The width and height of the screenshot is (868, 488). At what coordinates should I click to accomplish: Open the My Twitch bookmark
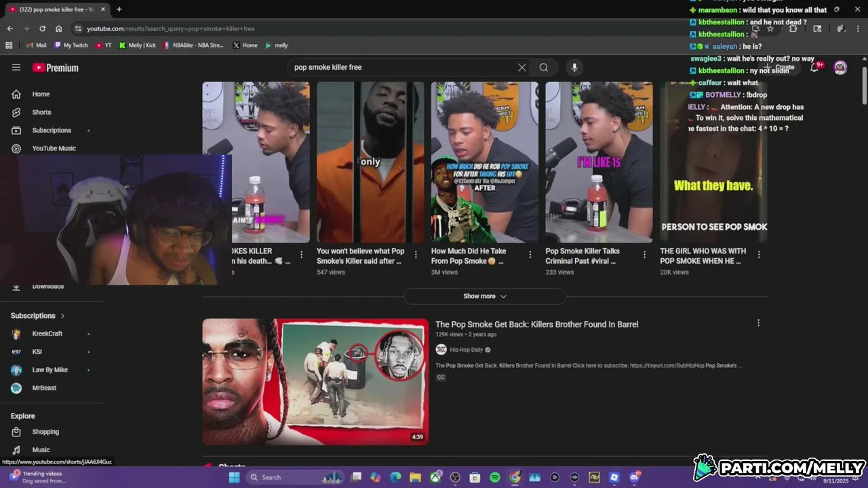(71, 45)
